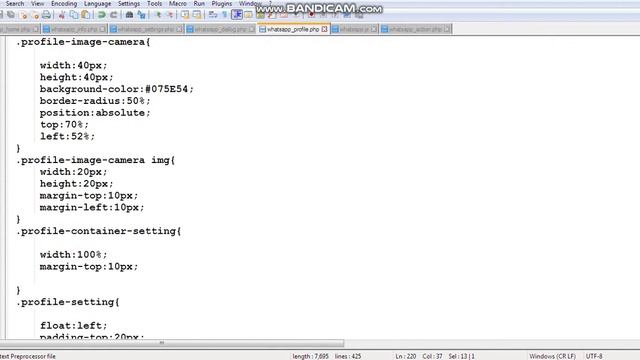
Task: Open the Tools menu
Action: [155, 4]
